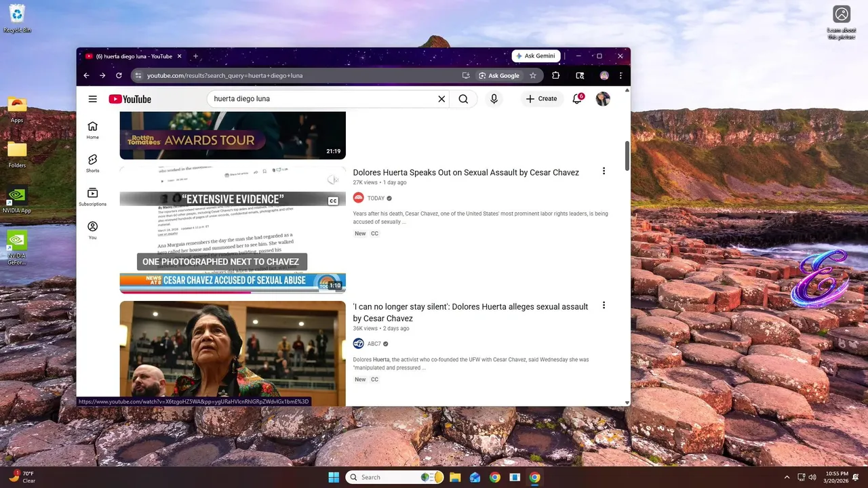Screen dimensions: 868x488
Task: Bookmark this page with the star
Action: click(x=533, y=75)
